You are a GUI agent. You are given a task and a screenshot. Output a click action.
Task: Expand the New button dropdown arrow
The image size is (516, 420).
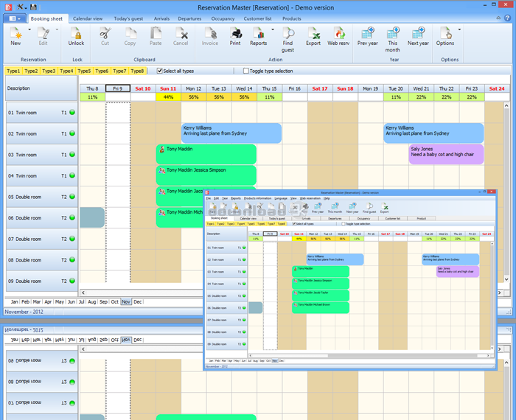29,31
